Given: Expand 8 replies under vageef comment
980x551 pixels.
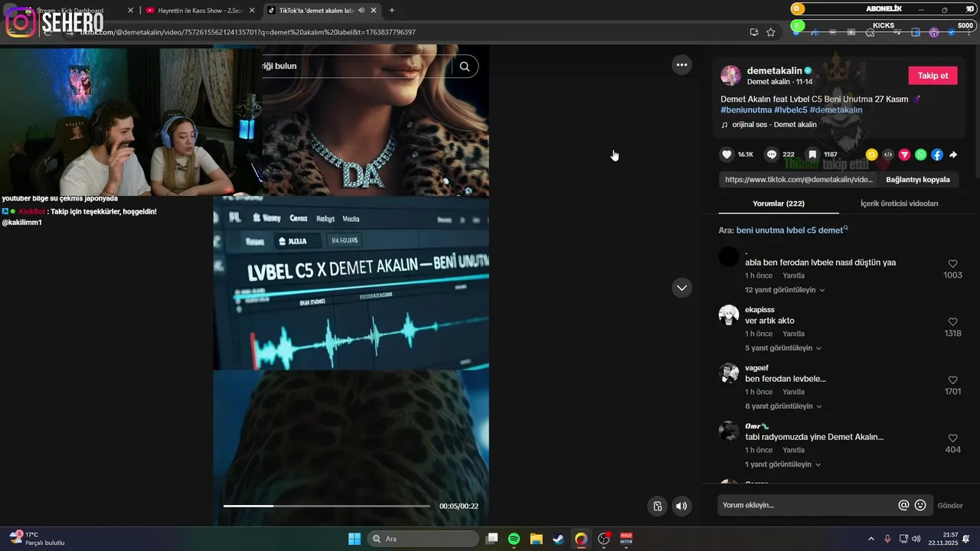Looking at the screenshot, I should coord(783,406).
